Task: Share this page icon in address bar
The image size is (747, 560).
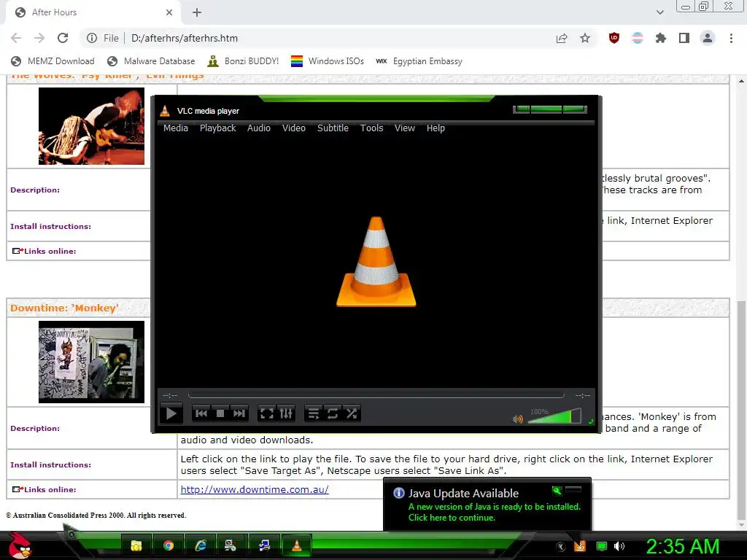Action: click(562, 38)
